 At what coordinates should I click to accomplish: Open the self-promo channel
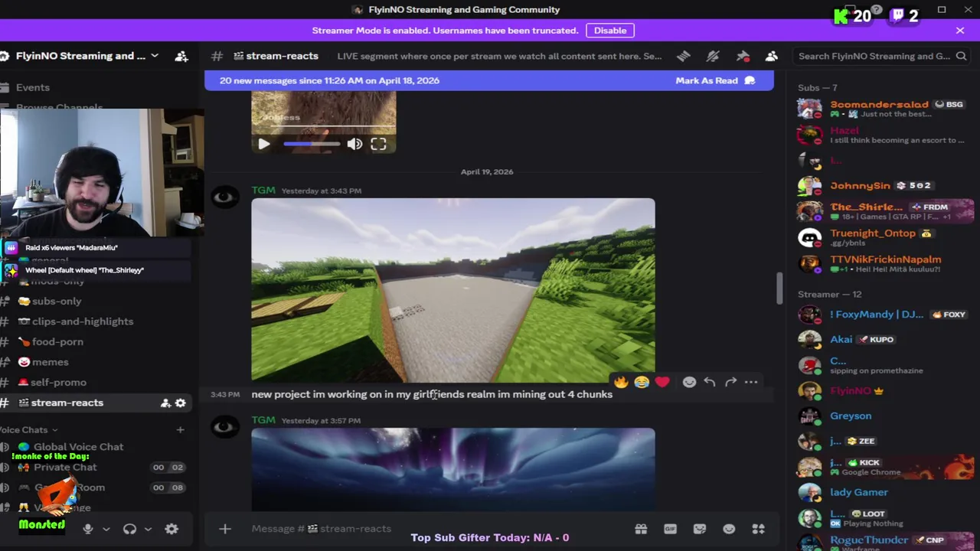coord(59,383)
